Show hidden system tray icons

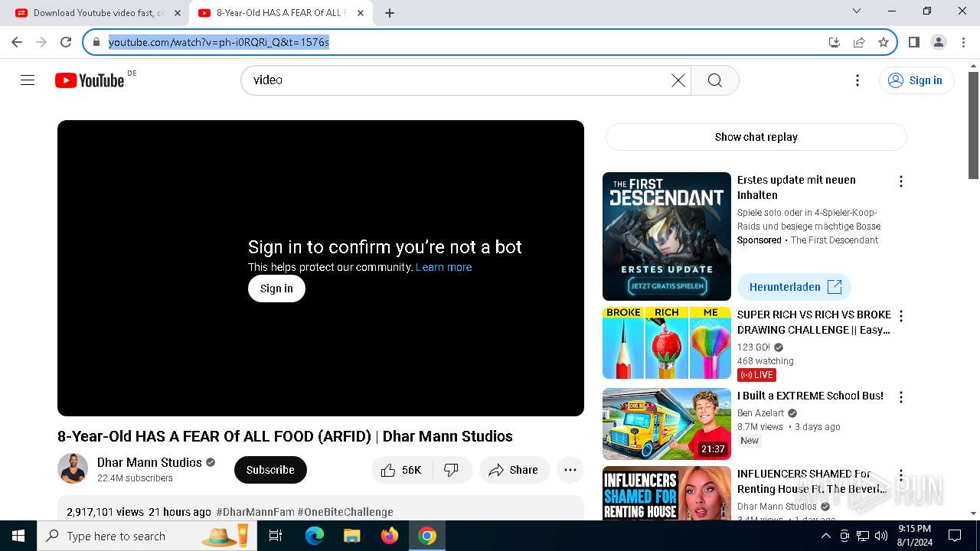coord(826,536)
